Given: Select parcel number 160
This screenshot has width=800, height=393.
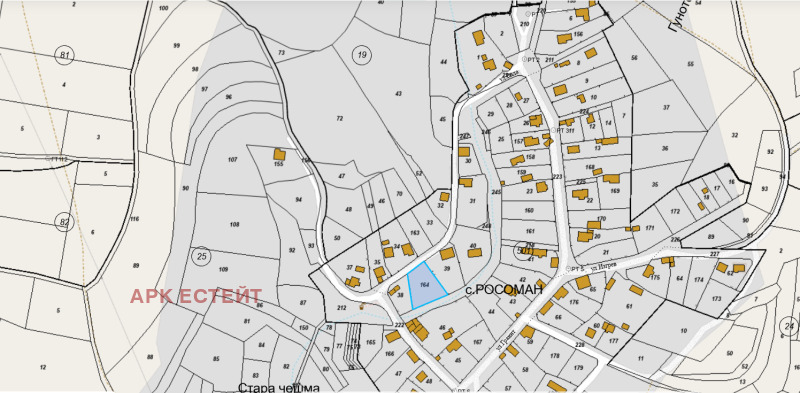Looking at the screenshot, I should (529, 210).
